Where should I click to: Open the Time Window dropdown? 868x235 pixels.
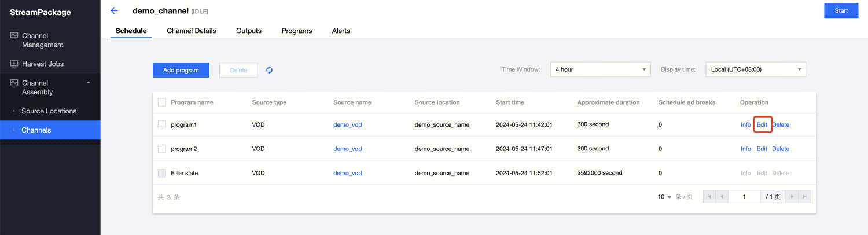(x=600, y=69)
